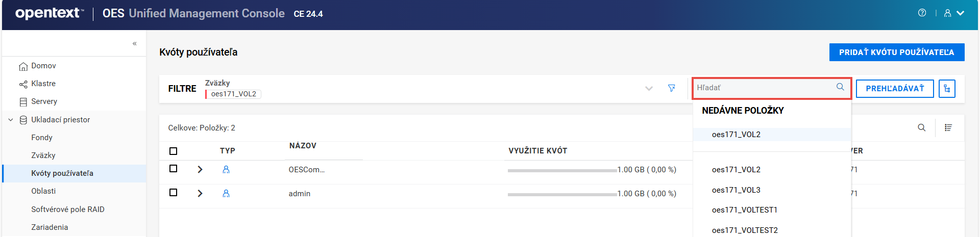
Task: Toggle the select-all checkbox in the table header
Action: pos(174,151)
